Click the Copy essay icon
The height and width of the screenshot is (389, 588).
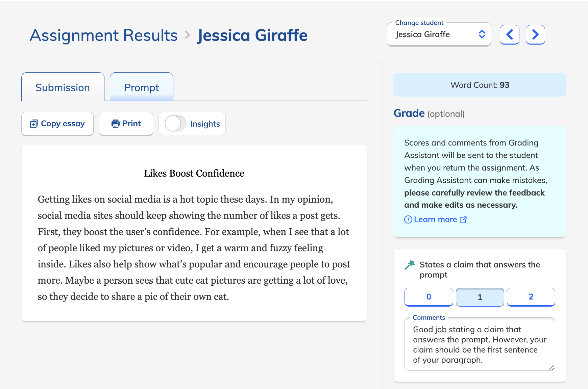[x=33, y=124]
